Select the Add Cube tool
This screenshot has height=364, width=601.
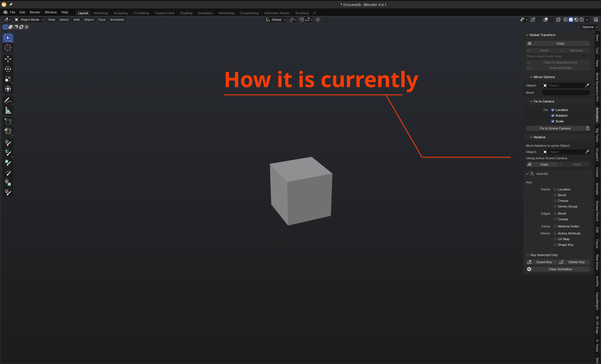pos(8,122)
